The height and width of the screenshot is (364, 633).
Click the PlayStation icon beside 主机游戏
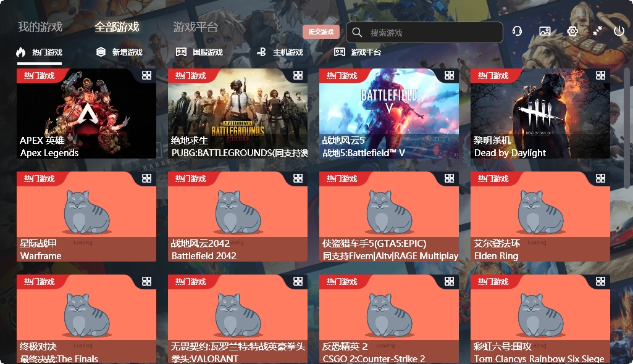tap(261, 52)
